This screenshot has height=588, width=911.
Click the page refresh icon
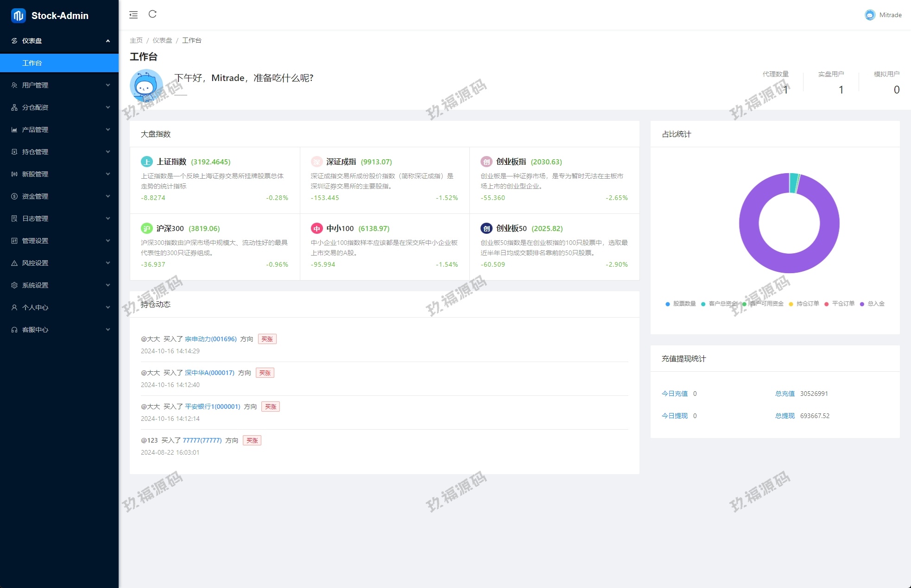click(x=152, y=14)
